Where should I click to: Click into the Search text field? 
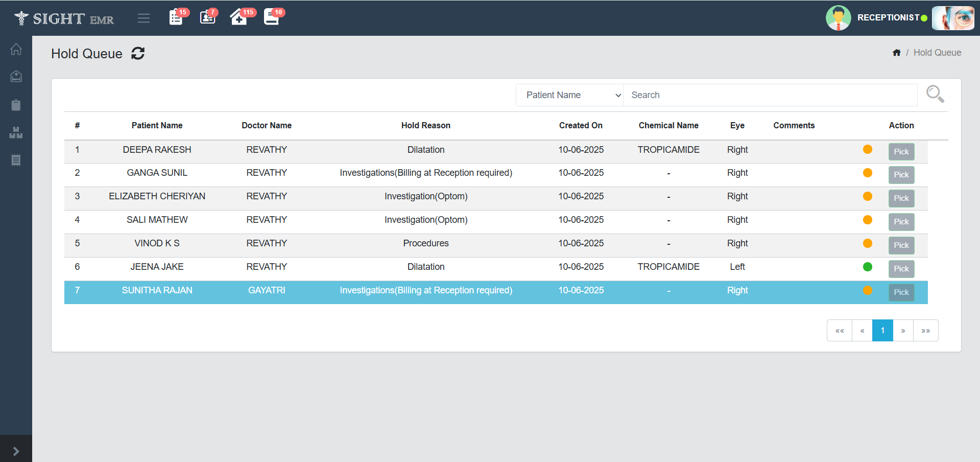pyautogui.click(x=770, y=95)
